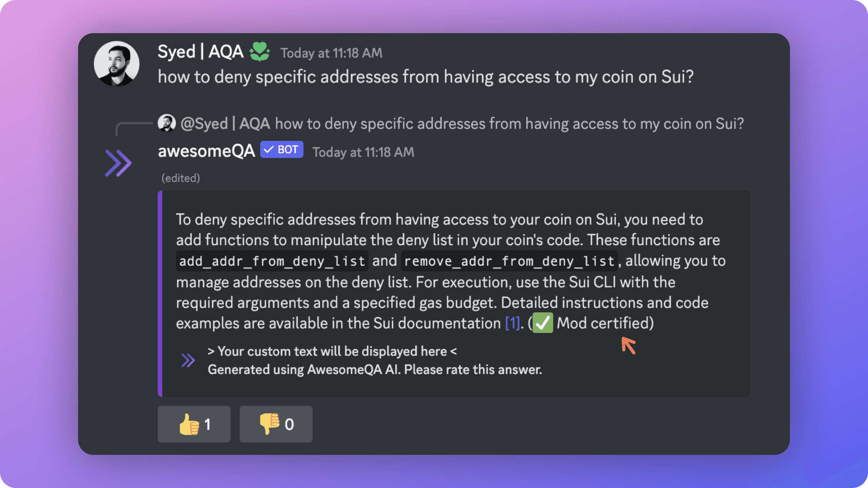
Task: Click the awesomeQA bot username
Action: tap(206, 151)
